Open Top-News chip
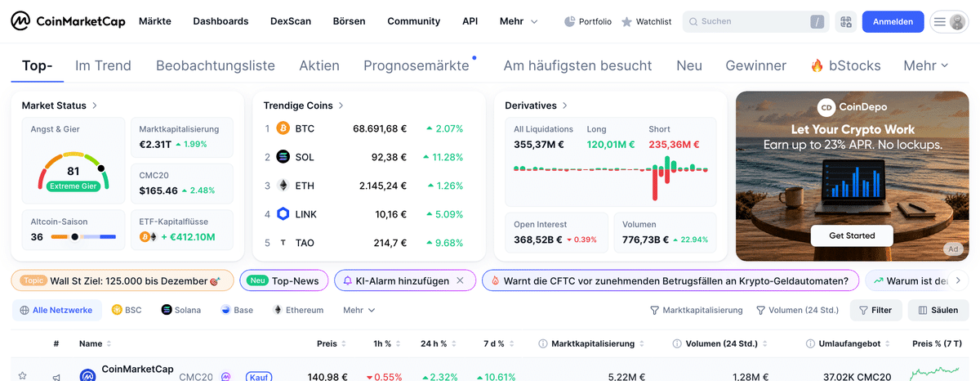 [x=283, y=280]
